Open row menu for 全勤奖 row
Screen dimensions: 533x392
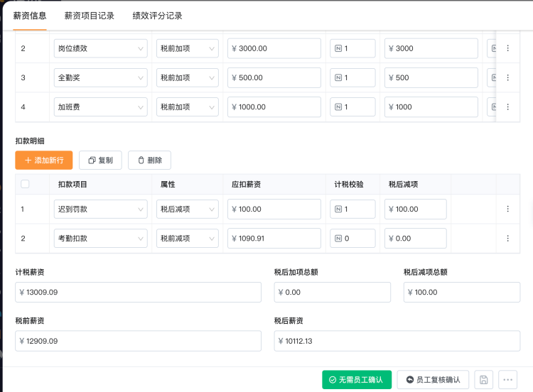pyautogui.click(x=507, y=77)
